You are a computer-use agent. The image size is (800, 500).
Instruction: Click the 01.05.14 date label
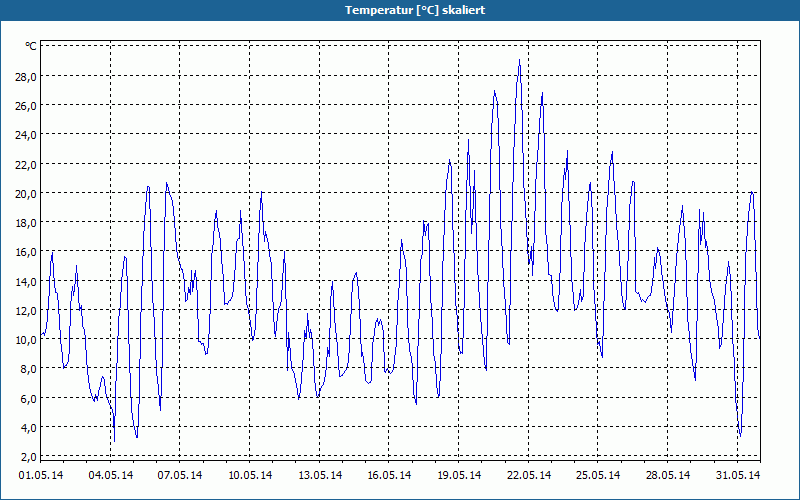click(41, 475)
